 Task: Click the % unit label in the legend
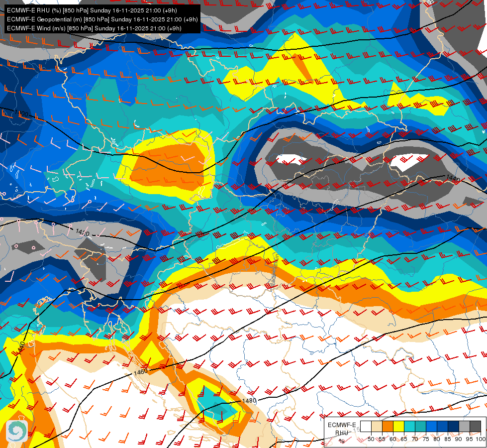(x=342, y=441)
